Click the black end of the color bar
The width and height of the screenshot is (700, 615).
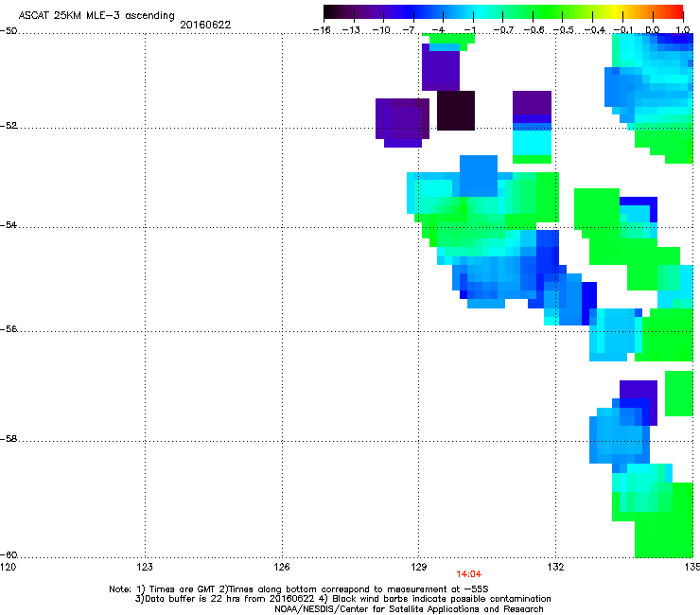point(328,11)
